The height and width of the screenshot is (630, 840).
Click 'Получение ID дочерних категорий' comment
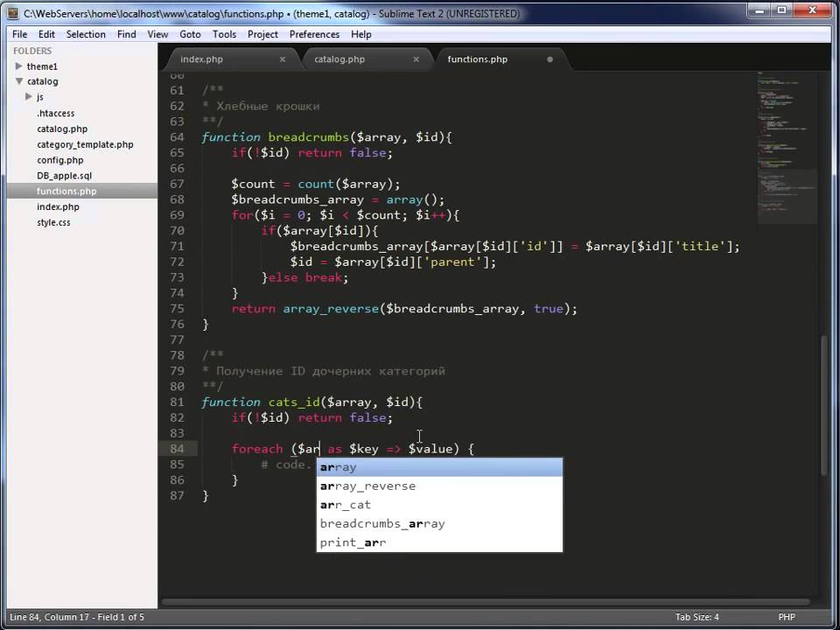tap(331, 371)
